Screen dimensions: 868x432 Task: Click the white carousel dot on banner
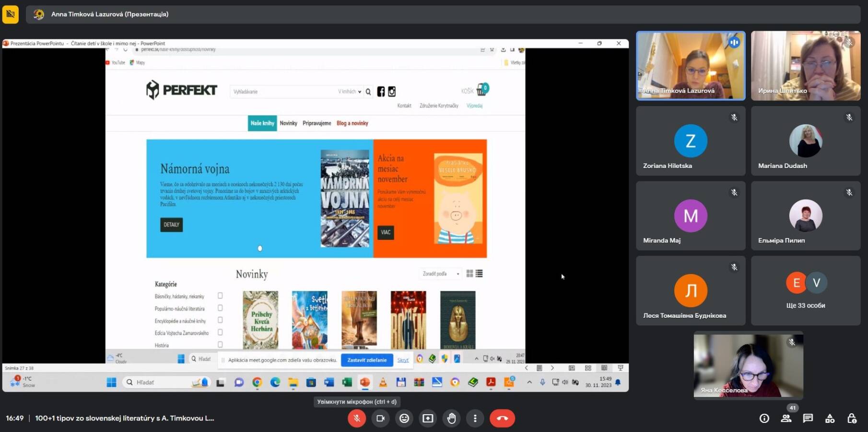pyautogui.click(x=260, y=248)
